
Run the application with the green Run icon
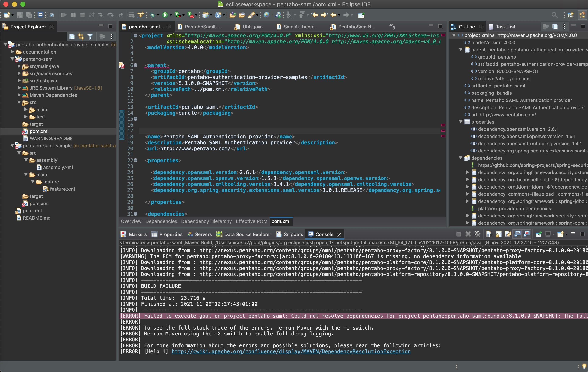point(165,15)
